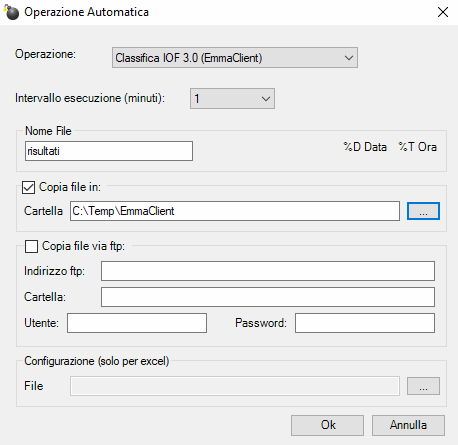Browse for the excel configuration file

423,386
